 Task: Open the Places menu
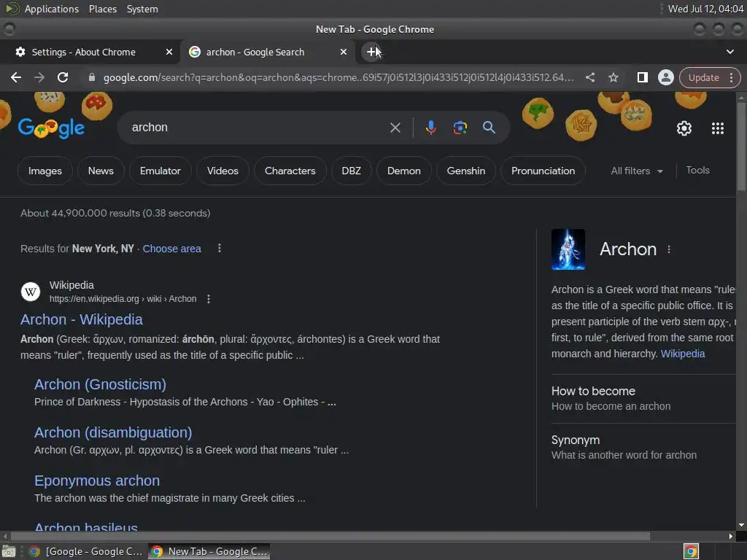[x=103, y=9]
